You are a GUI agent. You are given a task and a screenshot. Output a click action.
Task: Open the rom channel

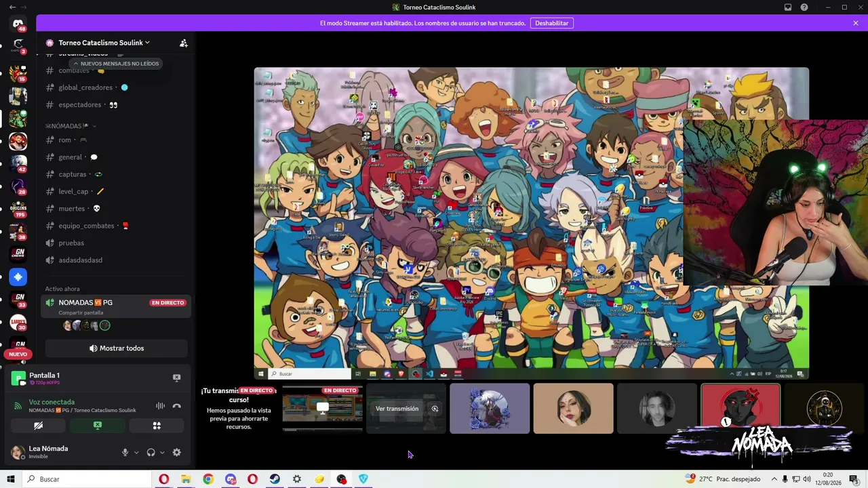(116, 140)
